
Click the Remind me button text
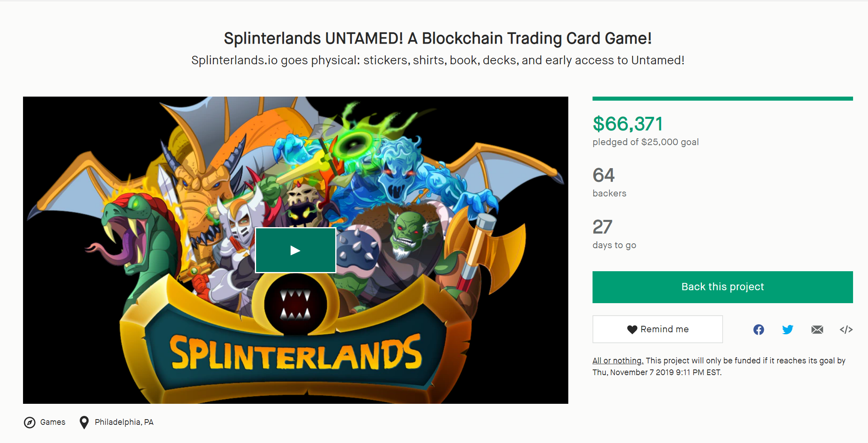[x=664, y=329]
